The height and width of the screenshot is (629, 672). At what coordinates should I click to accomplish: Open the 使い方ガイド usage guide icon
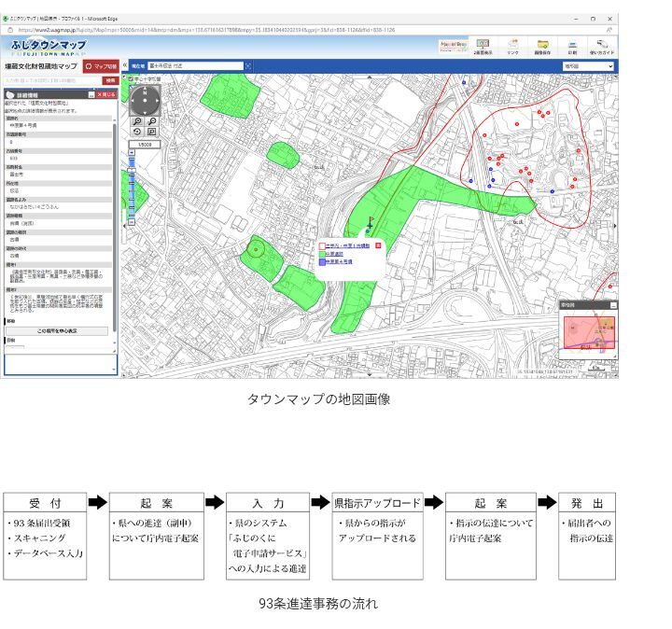(602, 47)
